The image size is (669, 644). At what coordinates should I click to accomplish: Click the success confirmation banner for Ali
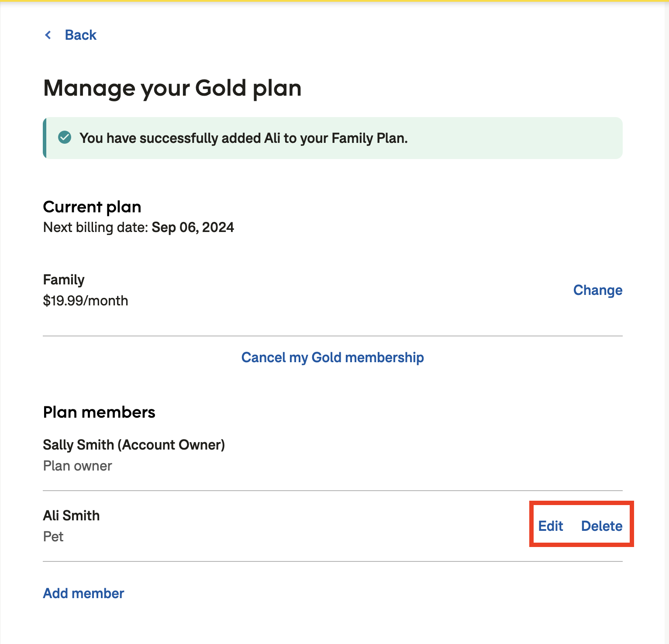point(332,138)
